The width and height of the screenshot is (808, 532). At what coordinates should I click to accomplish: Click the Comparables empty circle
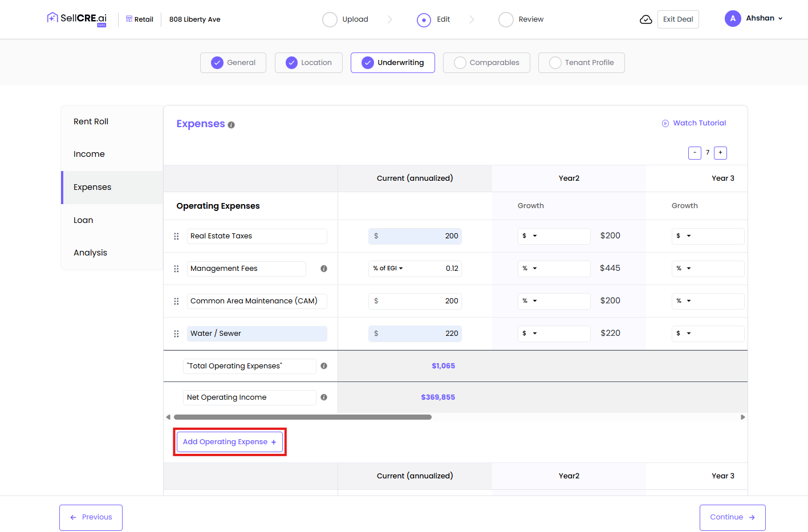(460, 63)
